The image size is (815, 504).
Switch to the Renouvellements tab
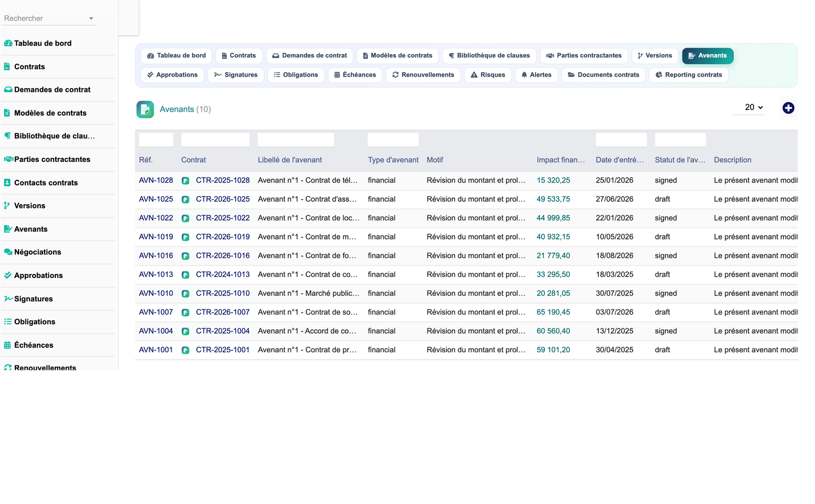tap(423, 75)
